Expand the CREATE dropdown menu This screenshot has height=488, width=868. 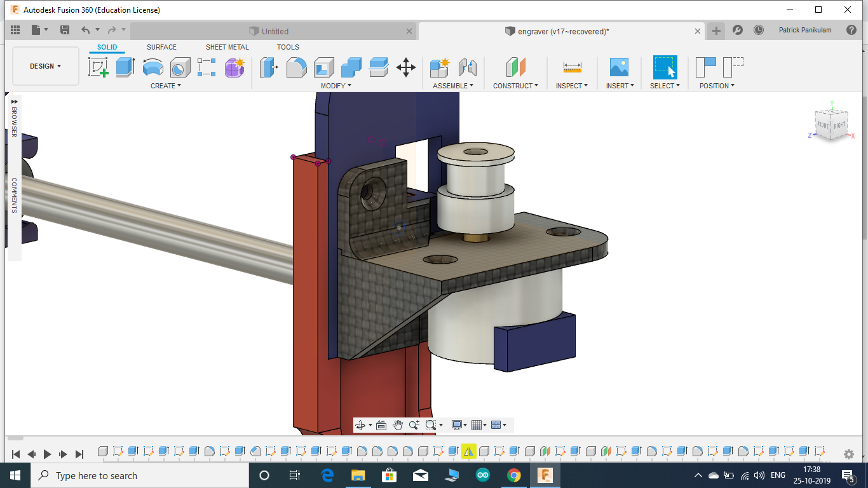coord(165,86)
